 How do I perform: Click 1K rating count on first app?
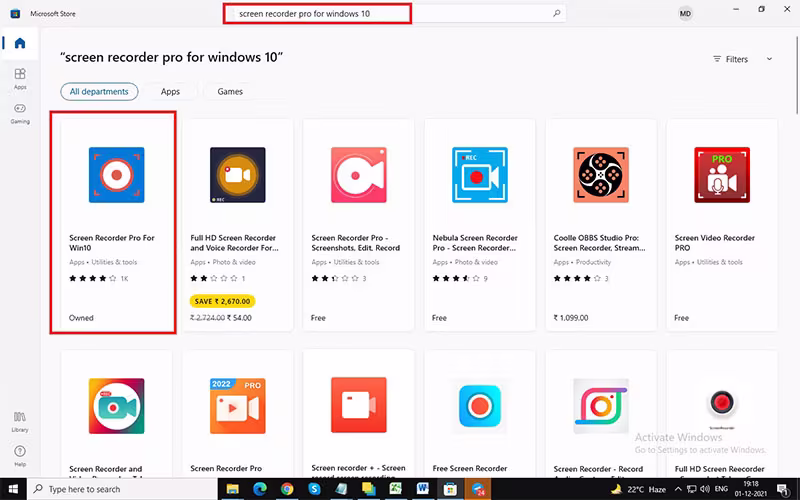tap(124, 279)
